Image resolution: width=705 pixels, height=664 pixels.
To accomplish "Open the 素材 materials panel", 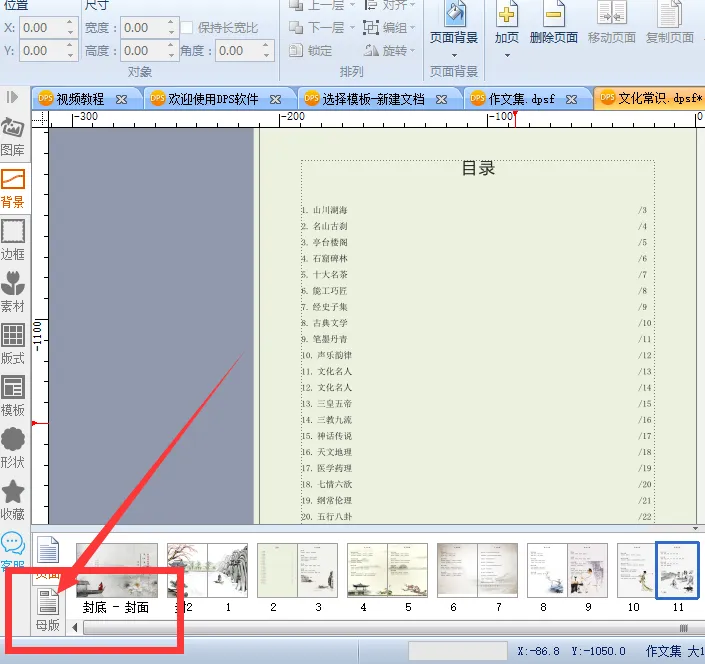I will pyautogui.click(x=13, y=291).
